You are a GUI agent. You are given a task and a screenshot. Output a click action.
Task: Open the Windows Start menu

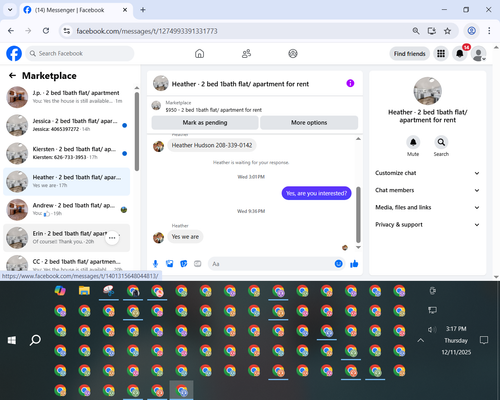coord(12,340)
